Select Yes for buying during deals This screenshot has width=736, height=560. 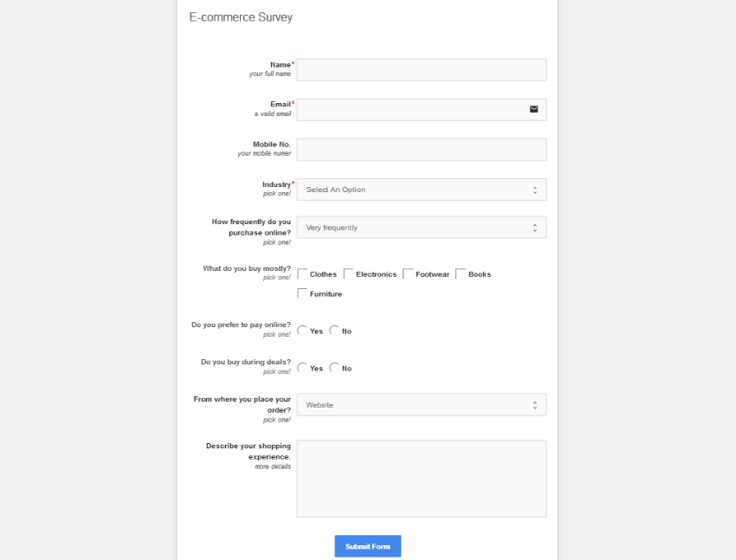point(301,367)
